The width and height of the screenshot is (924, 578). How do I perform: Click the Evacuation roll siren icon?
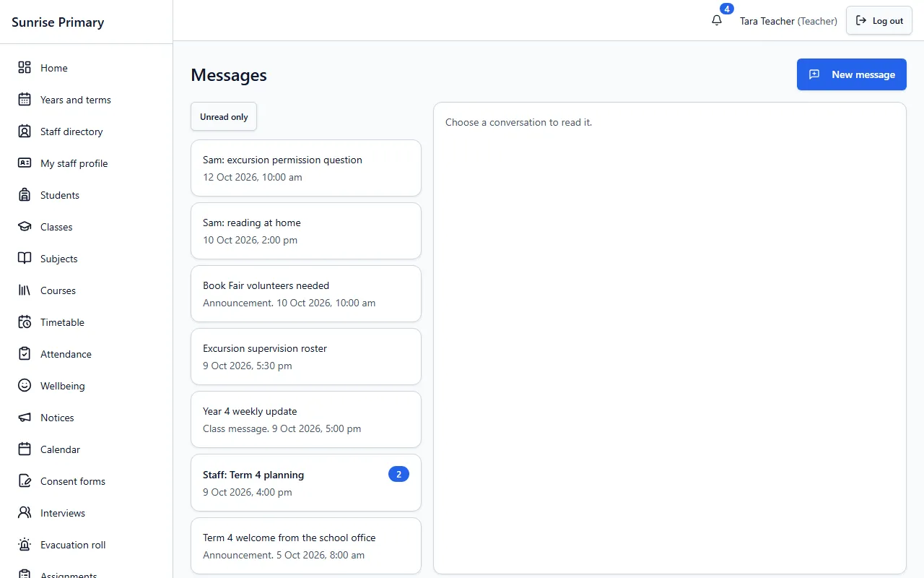[x=25, y=545]
